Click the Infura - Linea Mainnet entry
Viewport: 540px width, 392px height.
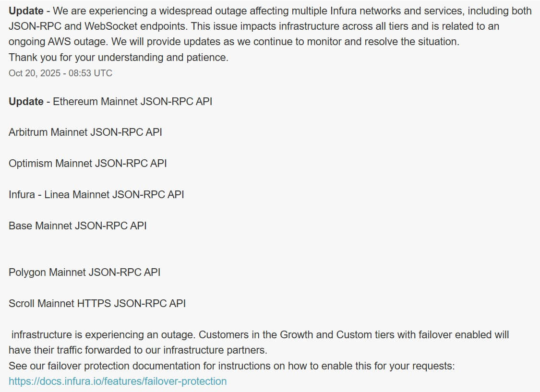pyautogui.click(x=96, y=195)
